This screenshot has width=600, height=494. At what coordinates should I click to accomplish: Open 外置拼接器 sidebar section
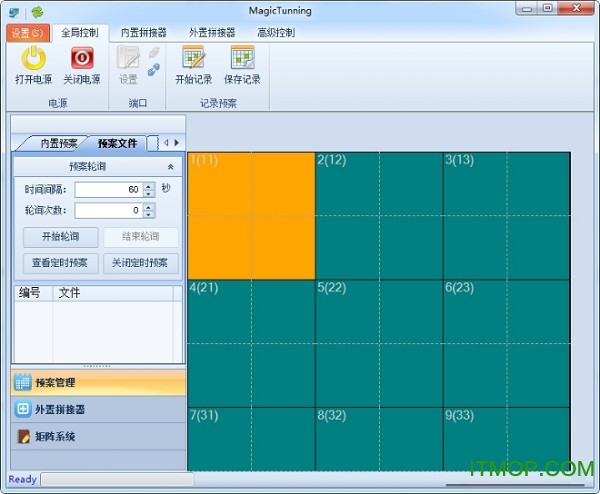click(x=98, y=409)
